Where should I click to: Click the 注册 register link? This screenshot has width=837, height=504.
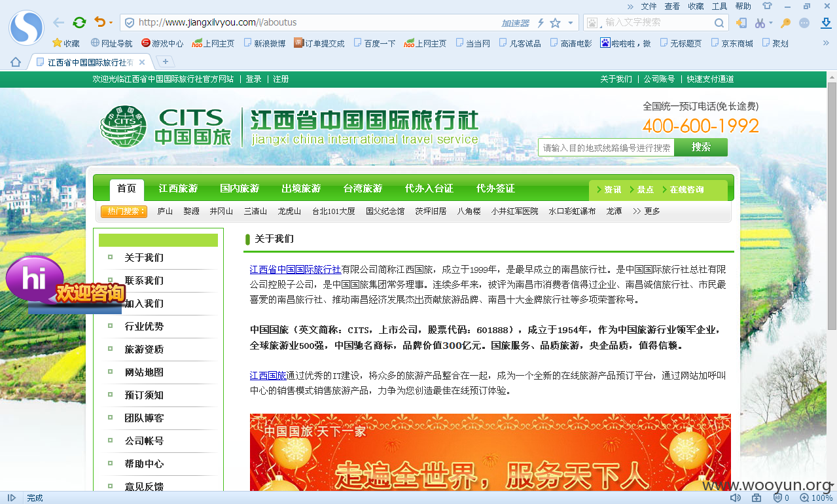(281, 79)
